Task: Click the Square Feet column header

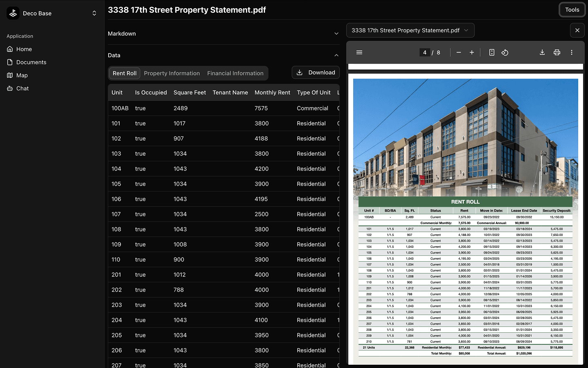Action: pyautogui.click(x=189, y=92)
